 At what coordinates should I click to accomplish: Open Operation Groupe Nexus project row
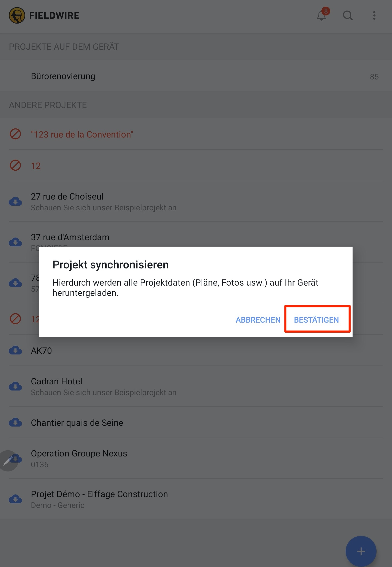click(196, 458)
